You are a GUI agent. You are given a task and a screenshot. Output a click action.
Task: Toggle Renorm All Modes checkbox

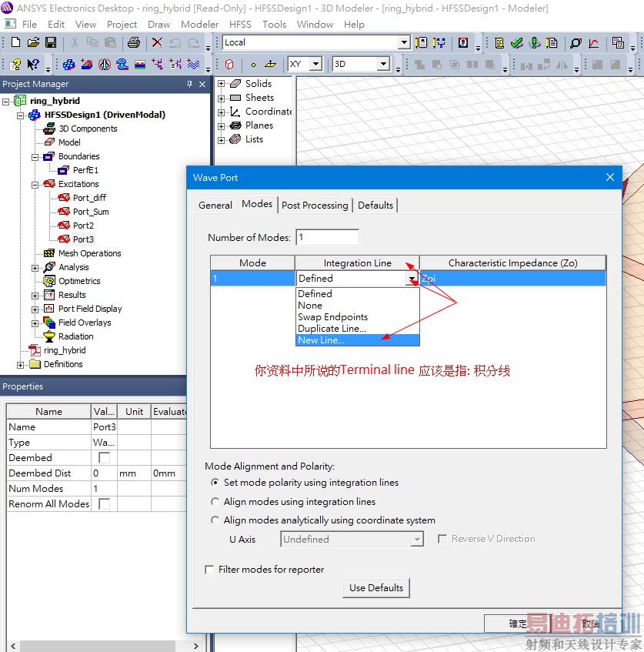(105, 503)
